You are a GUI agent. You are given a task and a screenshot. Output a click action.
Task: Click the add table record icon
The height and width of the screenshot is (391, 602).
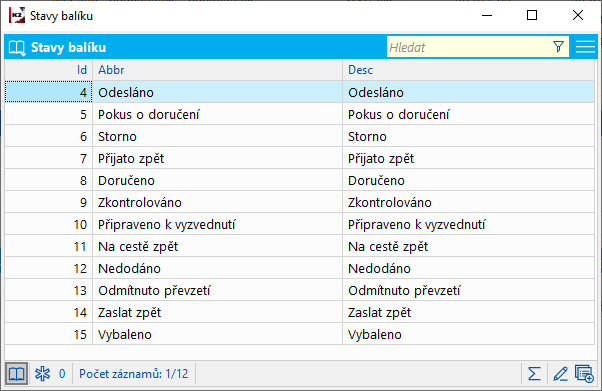pyautogui.click(x=584, y=373)
